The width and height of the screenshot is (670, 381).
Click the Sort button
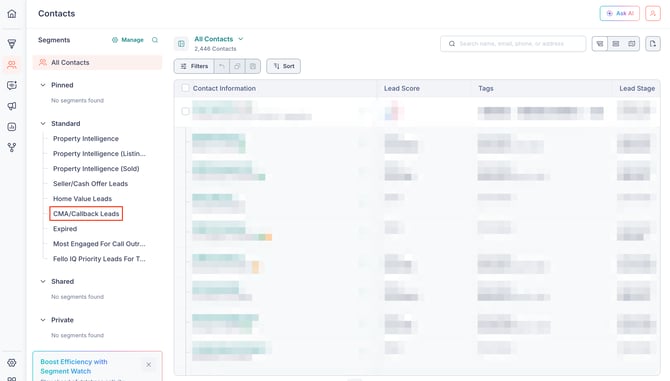point(284,66)
